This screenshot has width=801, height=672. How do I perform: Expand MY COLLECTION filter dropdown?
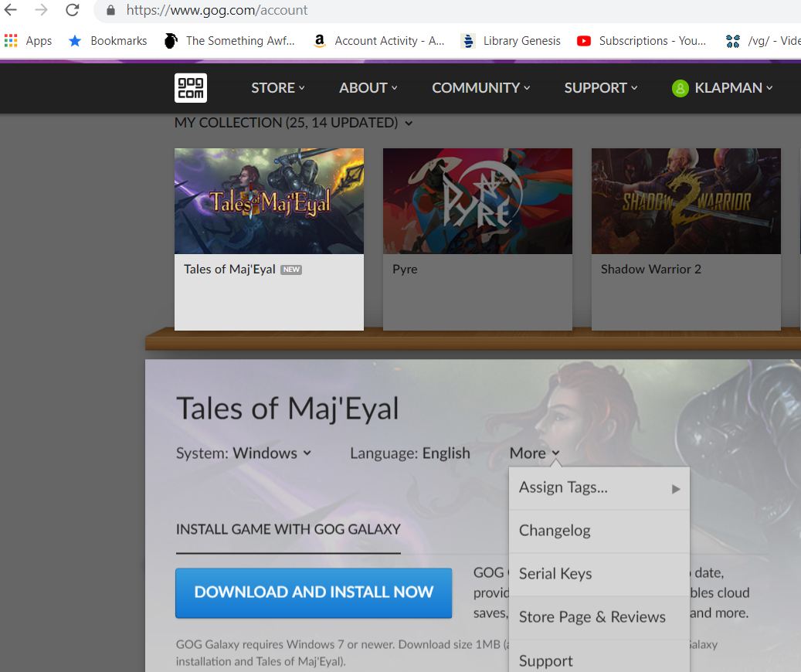click(294, 123)
